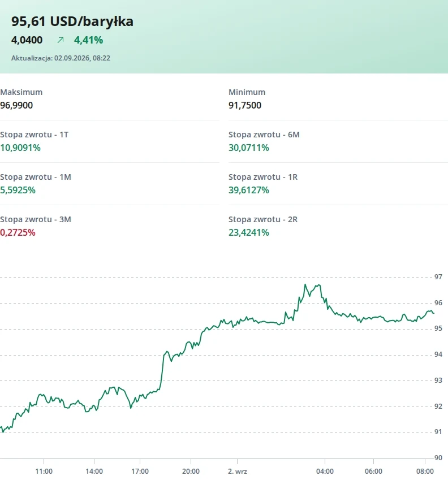Click the 30,0711% six-month return value
Viewport: 448px width, 489px height.
point(249,148)
